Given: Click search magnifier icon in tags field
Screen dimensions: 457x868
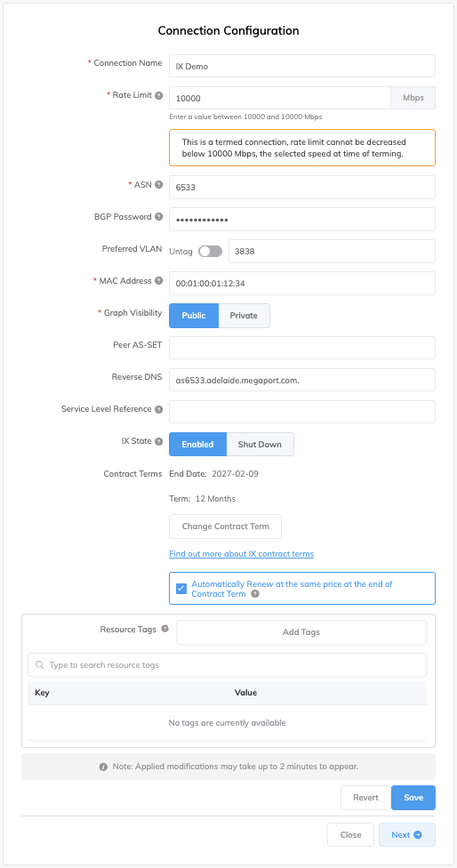Looking at the screenshot, I should point(39,665).
